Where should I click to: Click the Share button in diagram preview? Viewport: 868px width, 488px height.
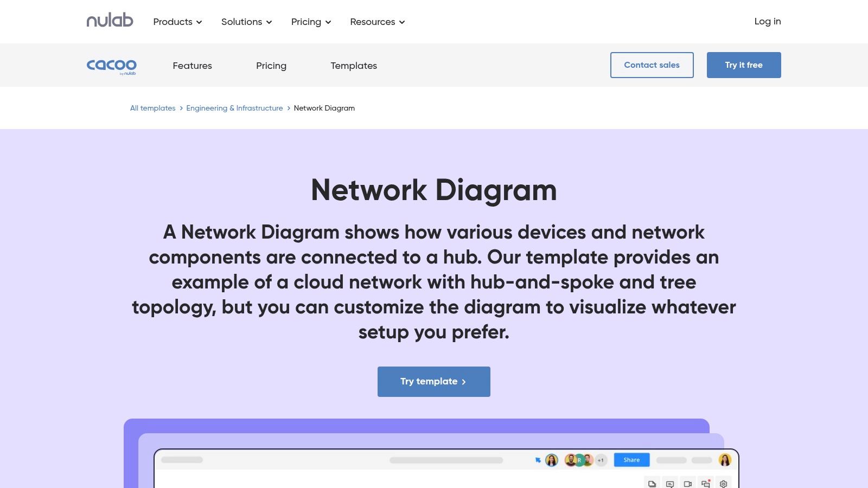tap(631, 460)
